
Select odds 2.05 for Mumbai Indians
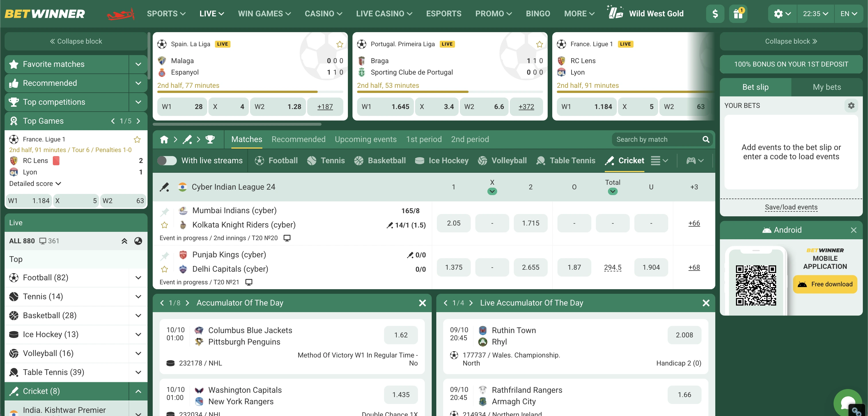point(454,223)
